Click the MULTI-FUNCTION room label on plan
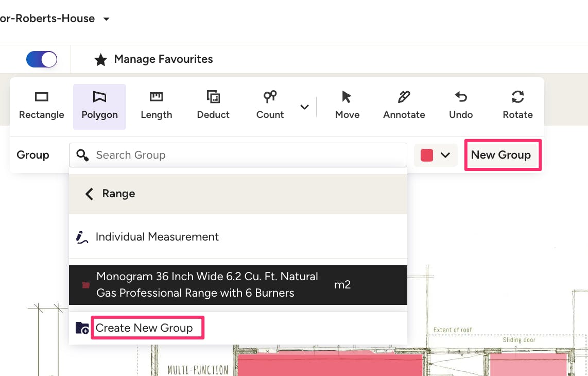The image size is (588, 376). [x=198, y=370]
